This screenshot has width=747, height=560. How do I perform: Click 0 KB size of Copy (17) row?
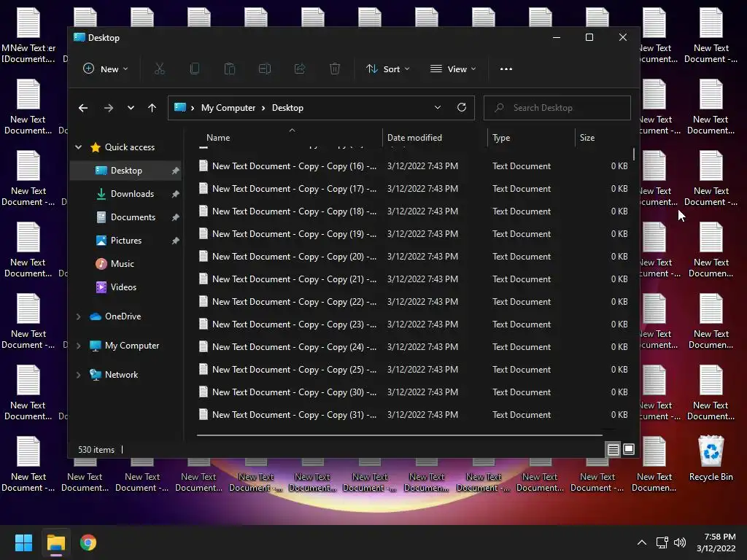619,189
